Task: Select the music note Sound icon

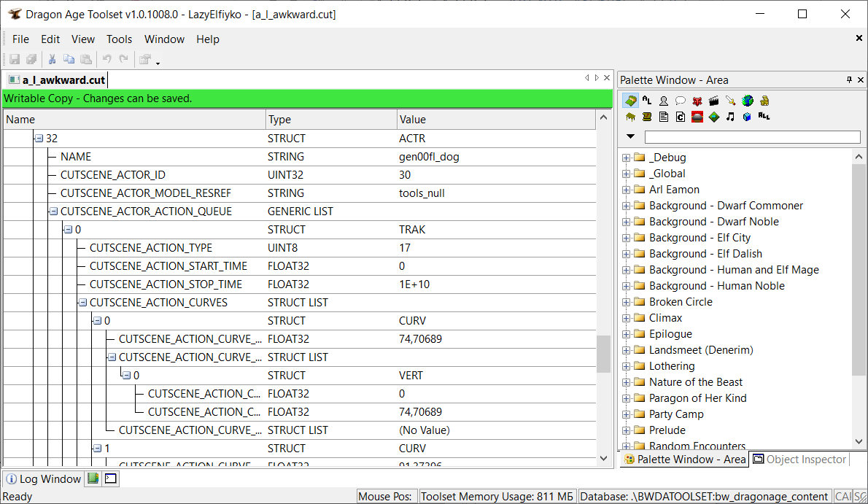Action: click(x=731, y=117)
